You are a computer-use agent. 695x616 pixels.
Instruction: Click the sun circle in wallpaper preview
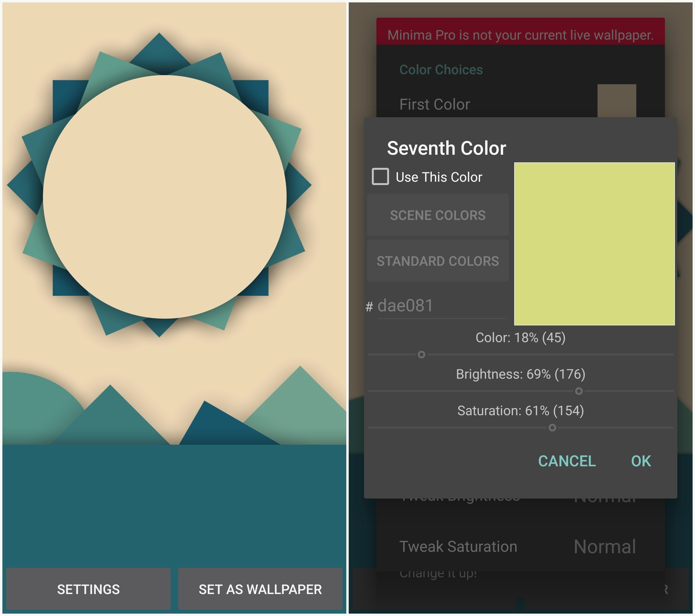[x=165, y=196]
